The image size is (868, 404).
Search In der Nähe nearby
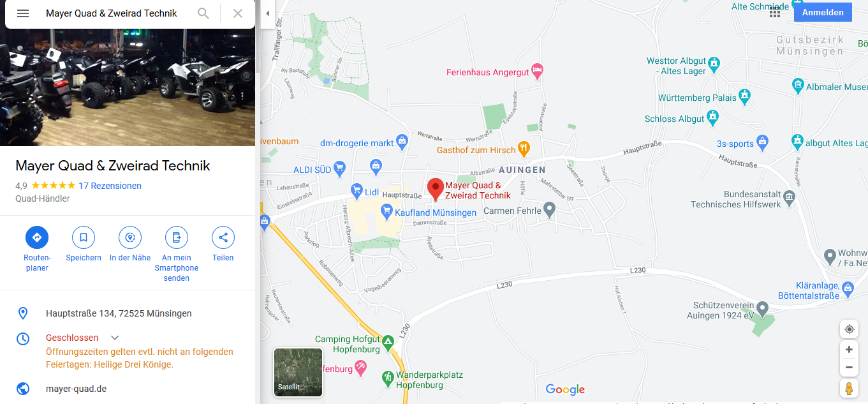(x=130, y=237)
